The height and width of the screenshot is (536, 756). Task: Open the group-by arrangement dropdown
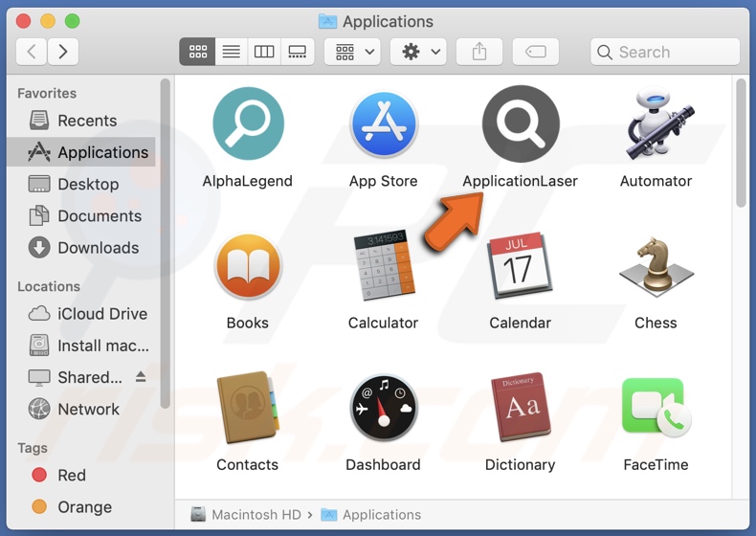(x=352, y=52)
